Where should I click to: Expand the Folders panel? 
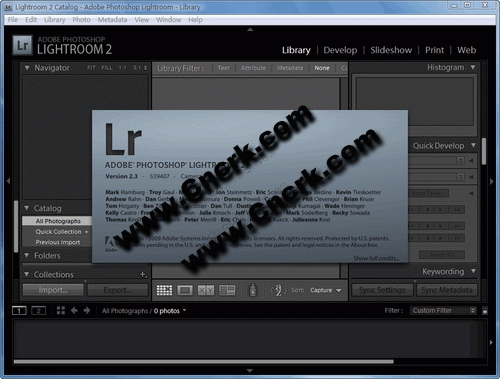pos(27,255)
